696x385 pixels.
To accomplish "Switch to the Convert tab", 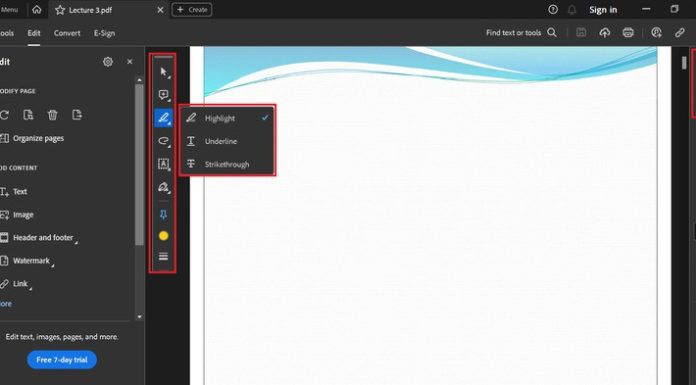I will tap(67, 33).
